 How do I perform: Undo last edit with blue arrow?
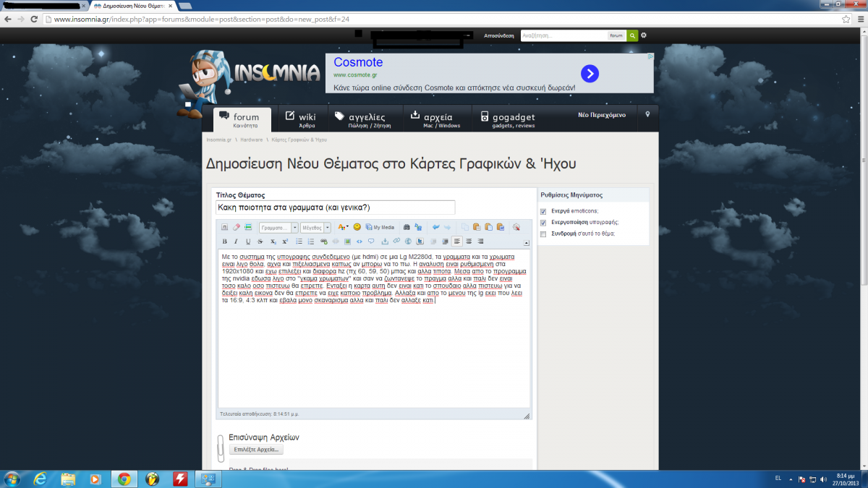tap(435, 227)
